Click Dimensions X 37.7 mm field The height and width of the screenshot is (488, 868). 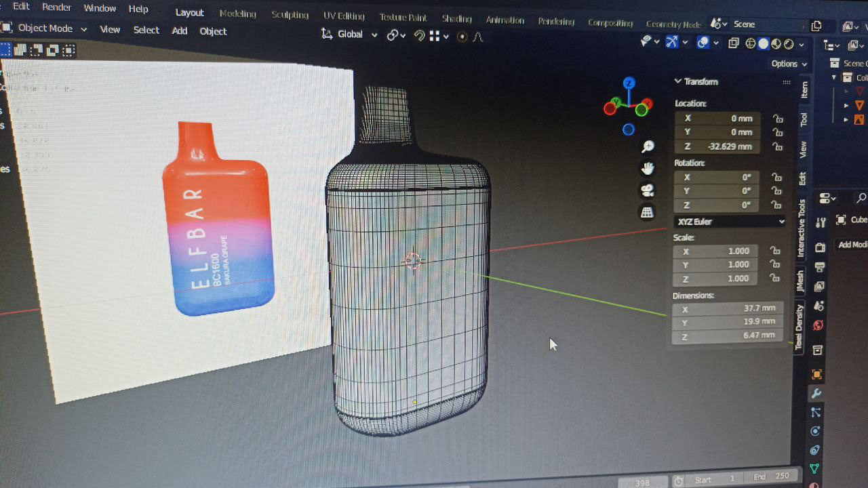[728, 308]
